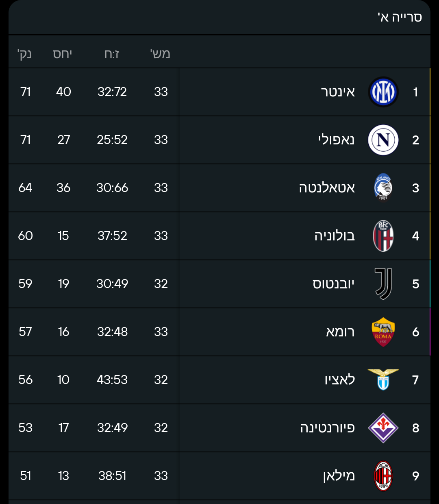Select the Fiorentina purple diamond logo

383,428
